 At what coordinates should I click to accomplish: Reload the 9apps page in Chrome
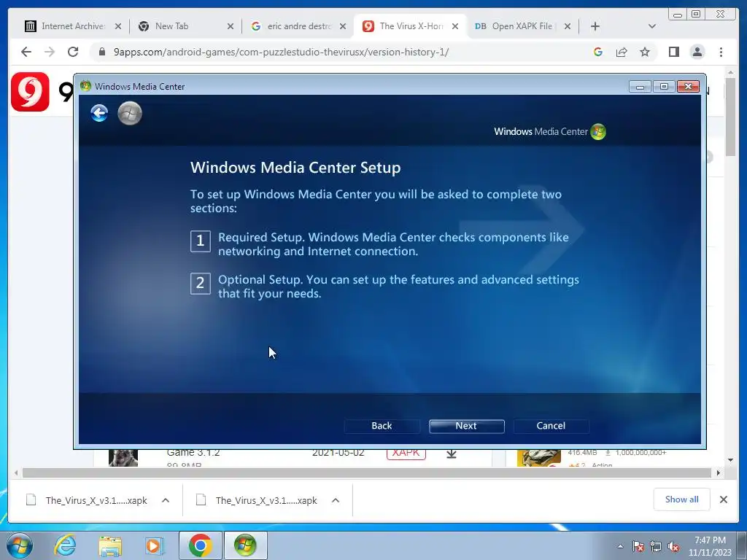(73, 52)
